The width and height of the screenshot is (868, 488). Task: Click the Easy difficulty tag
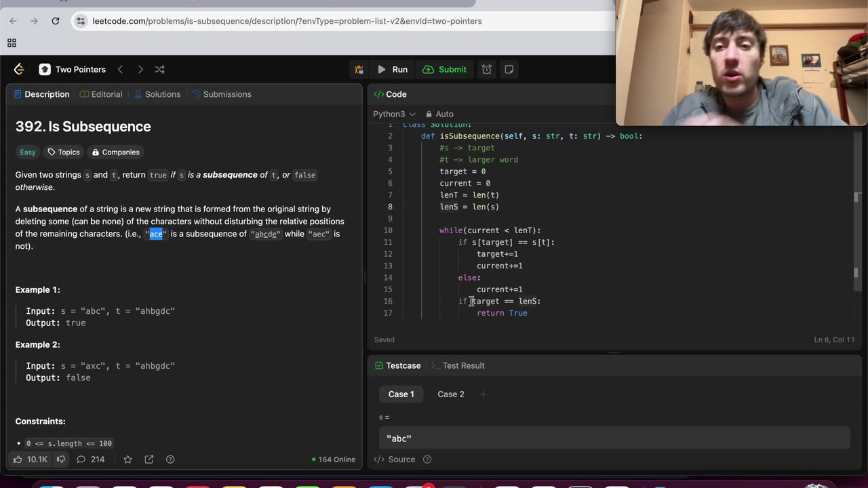(28, 152)
